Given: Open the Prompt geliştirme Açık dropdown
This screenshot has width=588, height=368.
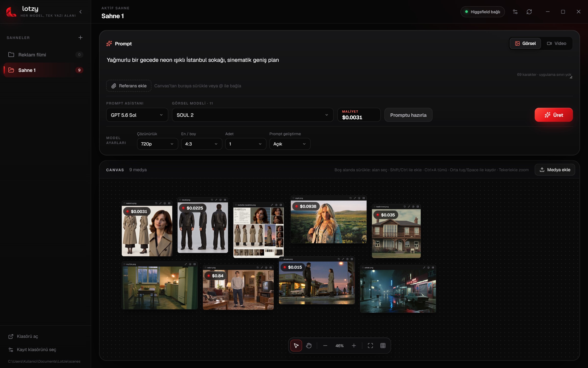Looking at the screenshot, I should coord(290,144).
